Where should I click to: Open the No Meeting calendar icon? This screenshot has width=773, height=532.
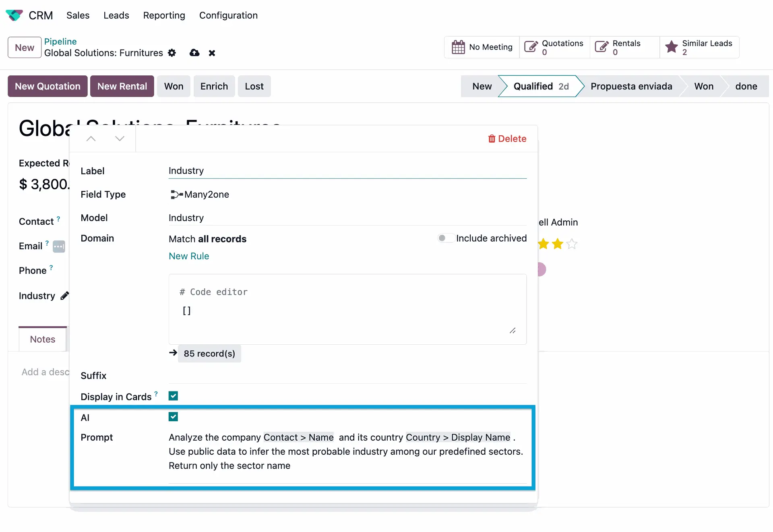(458, 47)
